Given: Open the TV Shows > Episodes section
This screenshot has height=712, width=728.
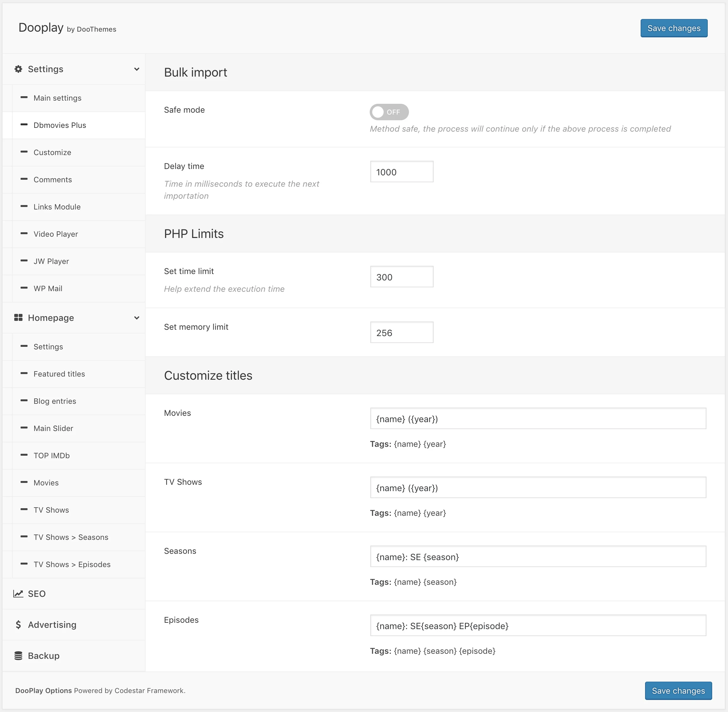Looking at the screenshot, I should [72, 564].
